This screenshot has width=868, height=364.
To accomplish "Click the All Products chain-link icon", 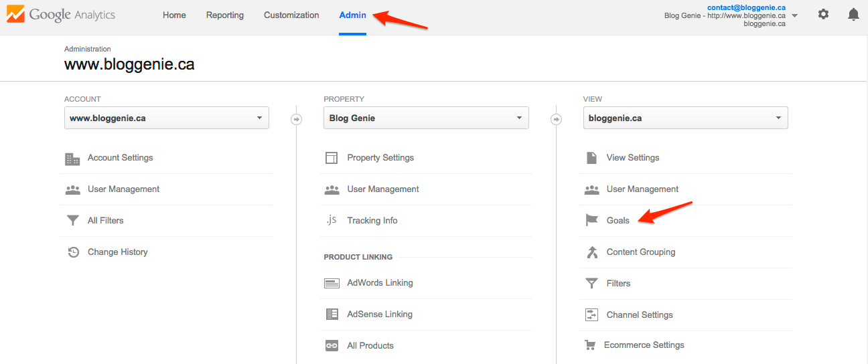I will [x=332, y=346].
